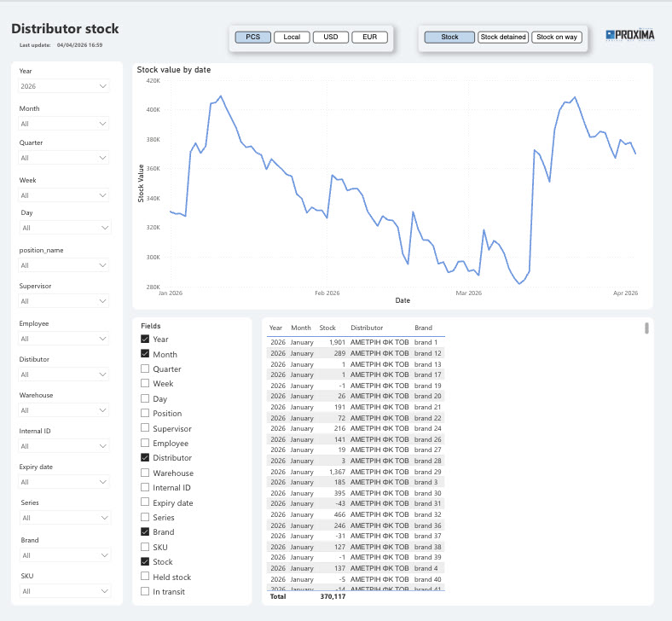Screen dimensions: 672x621
Task: Open the Week filter dropdown
Action: coord(63,195)
